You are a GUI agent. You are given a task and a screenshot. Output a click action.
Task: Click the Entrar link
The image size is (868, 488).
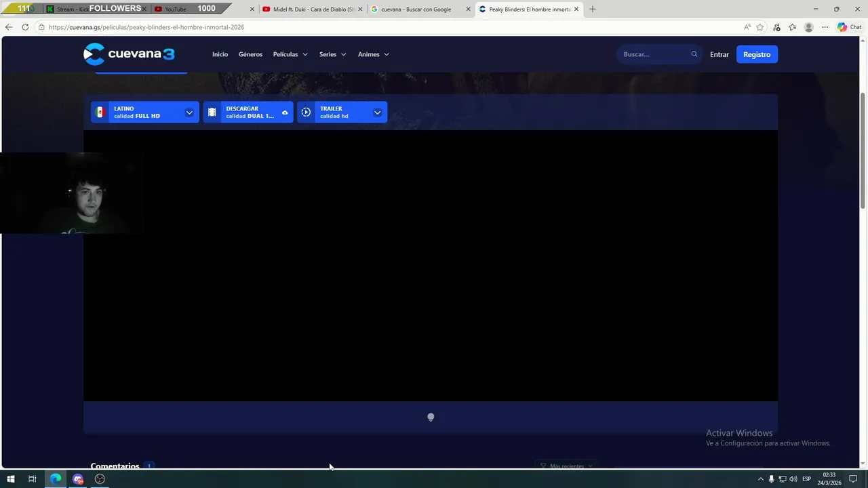pyautogui.click(x=719, y=54)
